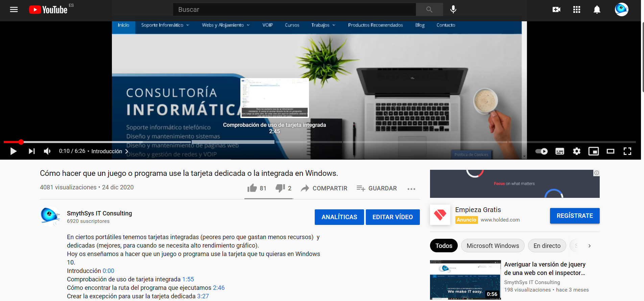Viewport: 644px width, 301px height.
Task: Open the player settings gear
Action: (x=576, y=151)
